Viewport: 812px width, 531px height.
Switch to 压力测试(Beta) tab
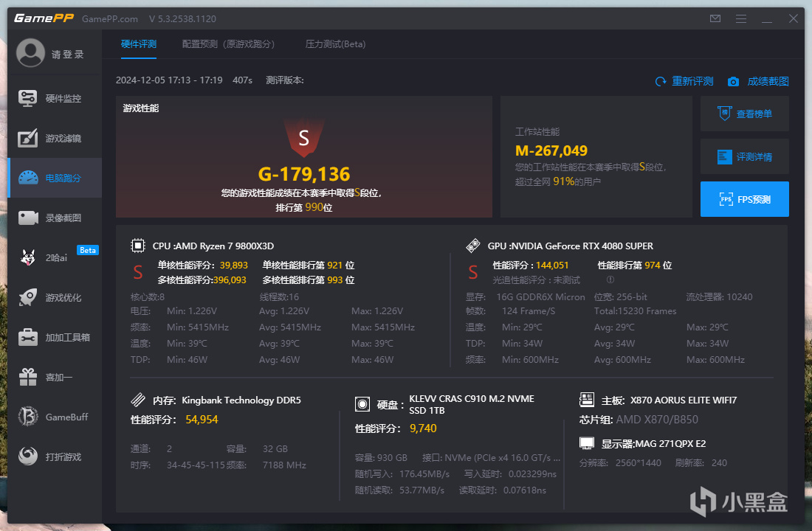(x=336, y=44)
